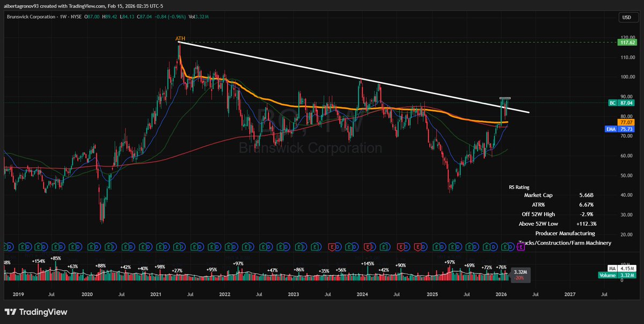Click the +154% volume spike label
644x324 pixels.
[38, 261]
